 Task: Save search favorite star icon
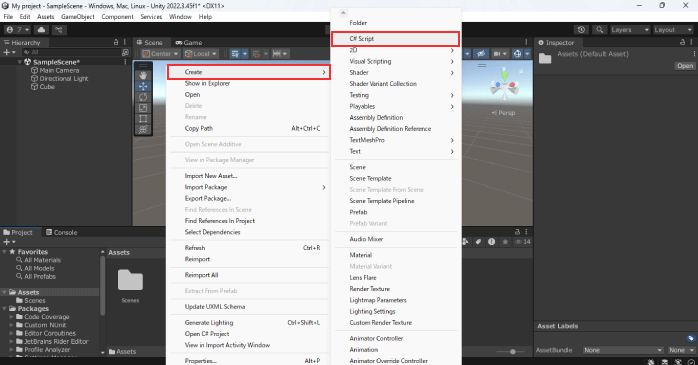tap(505, 242)
